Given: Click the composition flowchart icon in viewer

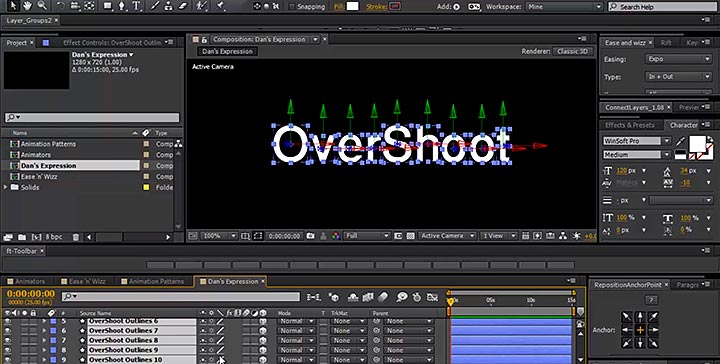Looking at the screenshot, I should (563, 236).
